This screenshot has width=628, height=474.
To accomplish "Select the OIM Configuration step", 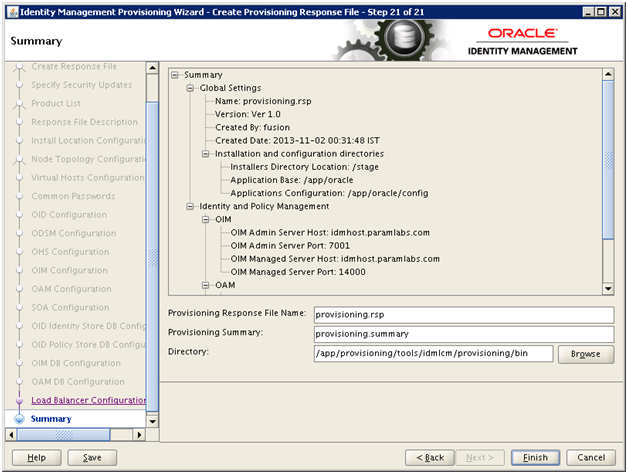I will click(70, 270).
